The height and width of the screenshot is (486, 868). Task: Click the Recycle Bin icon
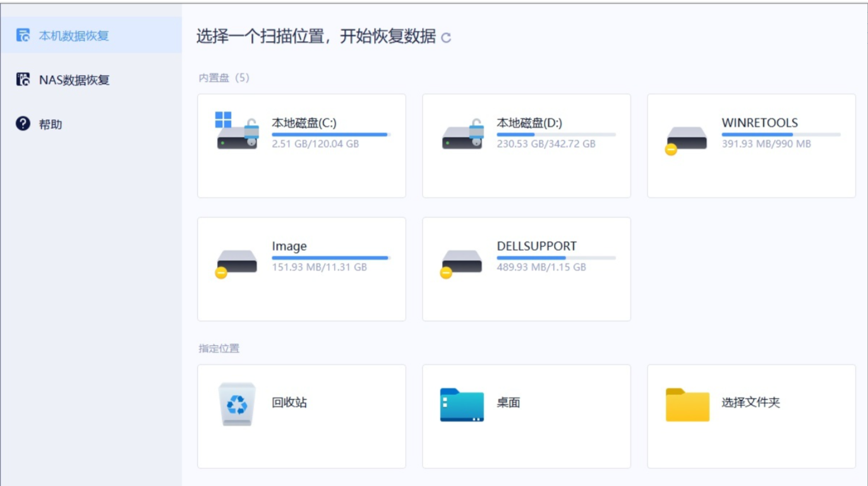(237, 404)
